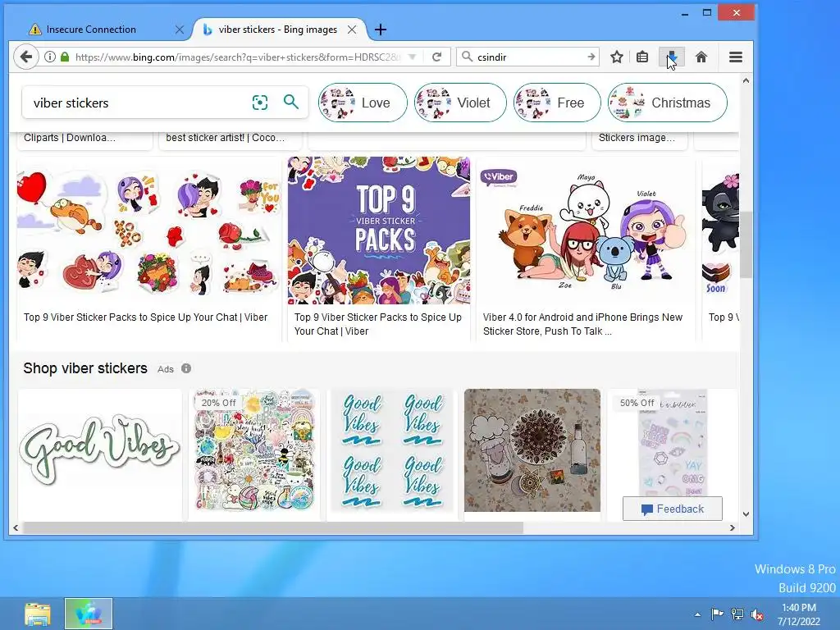
Task: Filter results by the Free chip
Action: pyautogui.click(x=557, y=103)
